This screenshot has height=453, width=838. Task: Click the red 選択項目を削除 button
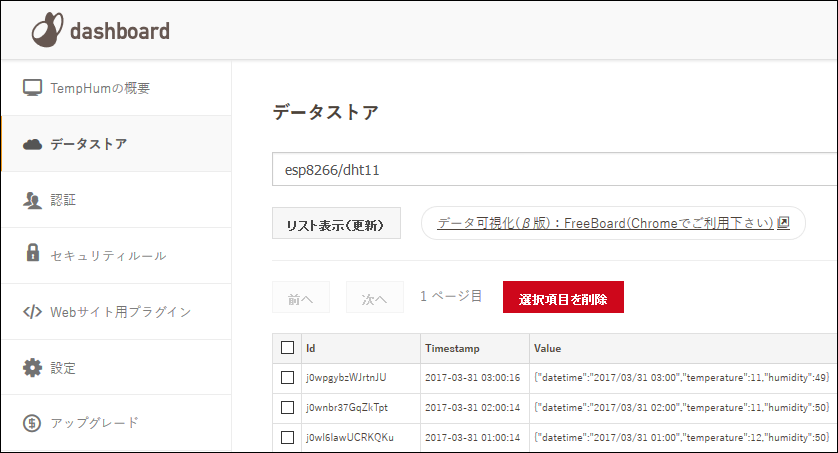coord(563,297)
